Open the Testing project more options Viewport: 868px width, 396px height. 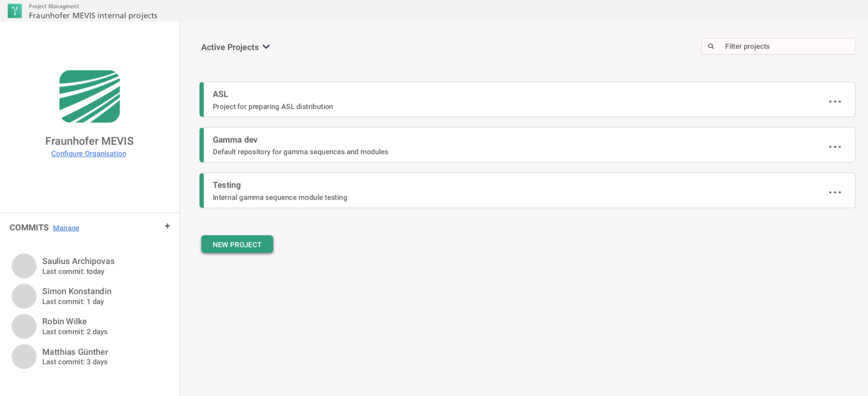pyautogui.click(x=834, y=192)
